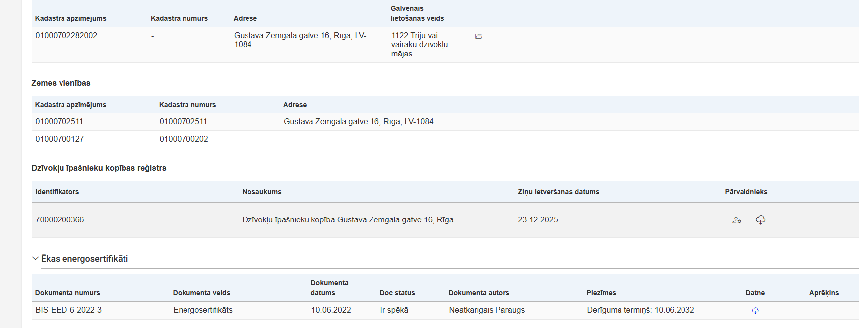Click Galvenais lietošanas veids column header
This screenshot has width=868, height=328.
click(x=417, y=13)
